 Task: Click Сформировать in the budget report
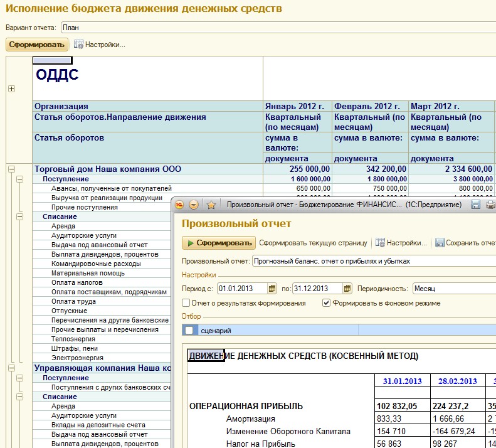pos(37,45)
